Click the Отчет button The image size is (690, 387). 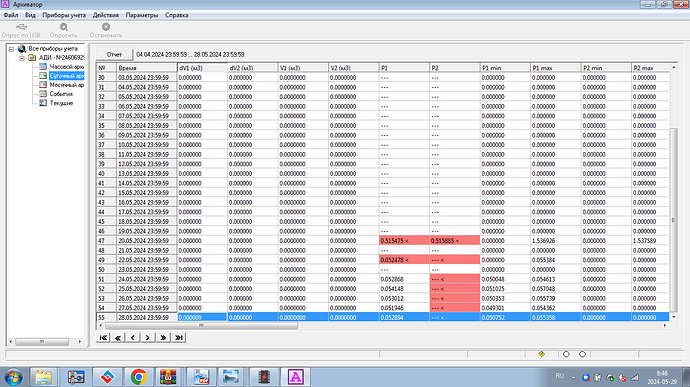pyautogui.click(x=114, y=55)
